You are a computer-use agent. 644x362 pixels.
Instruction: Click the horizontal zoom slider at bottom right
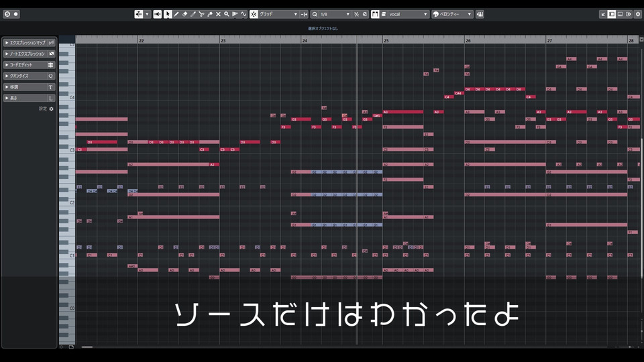[x=629, y=347]
